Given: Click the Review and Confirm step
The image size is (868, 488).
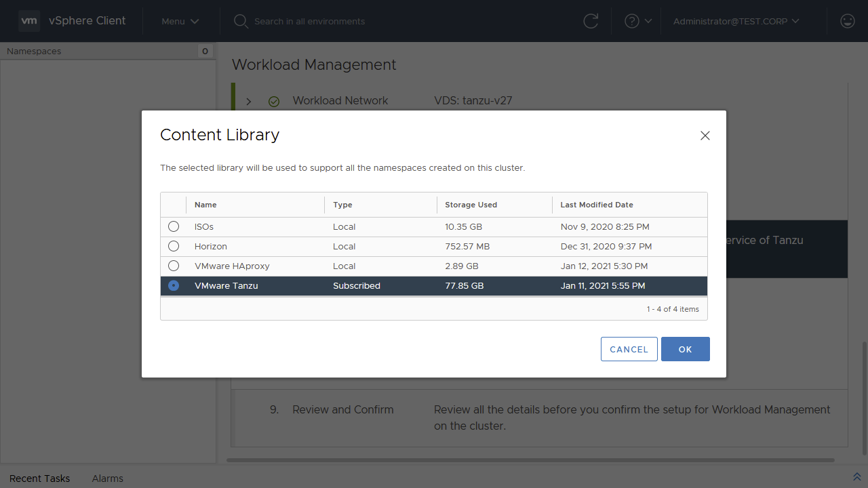Looking at the screenshot, I should coord(343,409).
